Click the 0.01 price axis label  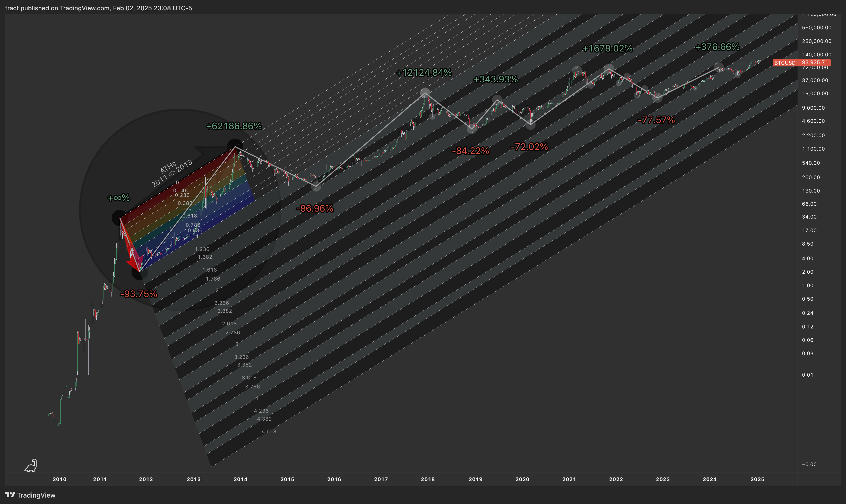808,375
